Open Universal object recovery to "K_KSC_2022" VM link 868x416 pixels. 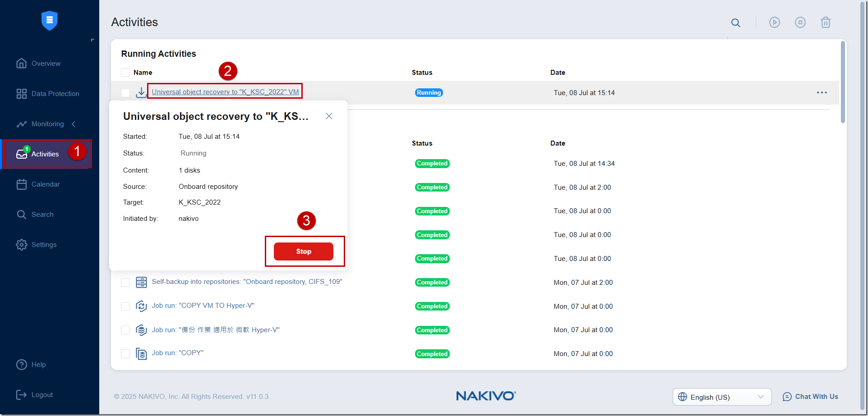[x=225, y=91]
